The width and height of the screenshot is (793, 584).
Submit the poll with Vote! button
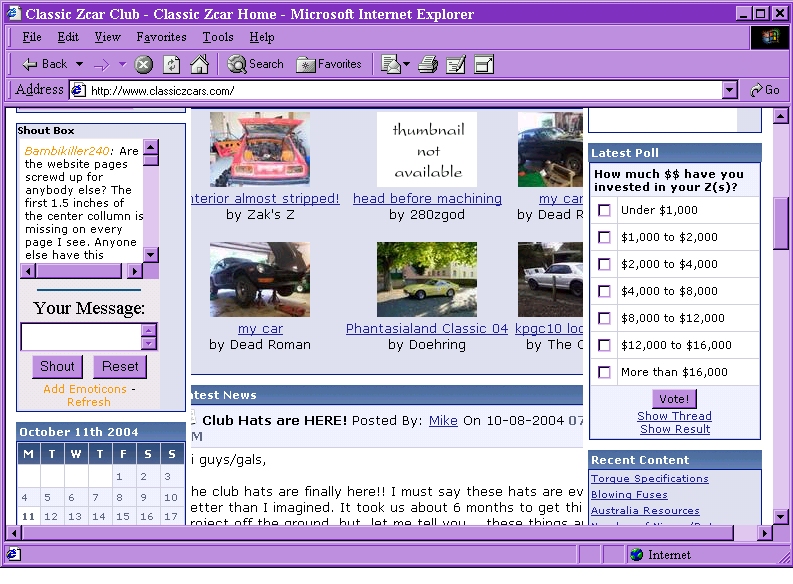click(674, 399)
